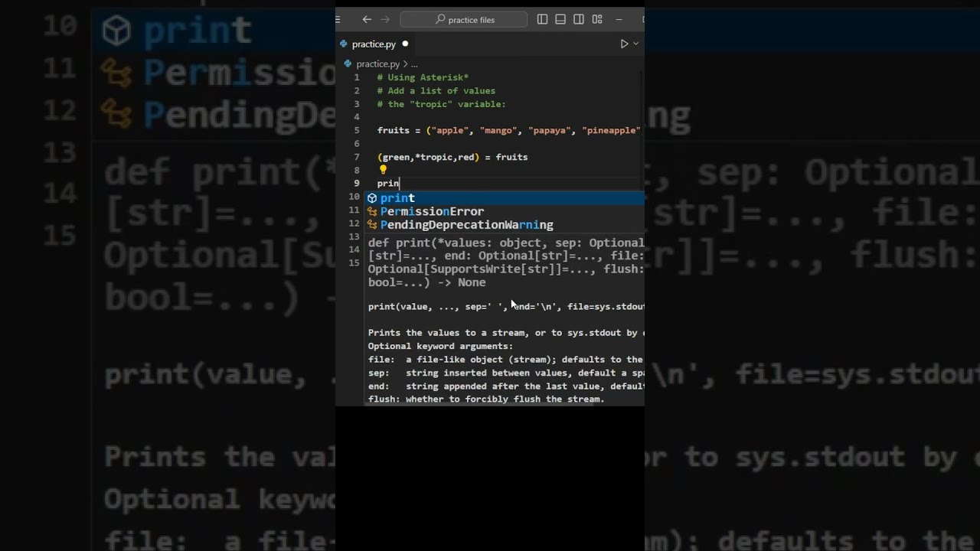Click 'Optional keyword arguments:' in docs
Screen dimensions: 980x551
pyautogui.click(x=440, y=346)
